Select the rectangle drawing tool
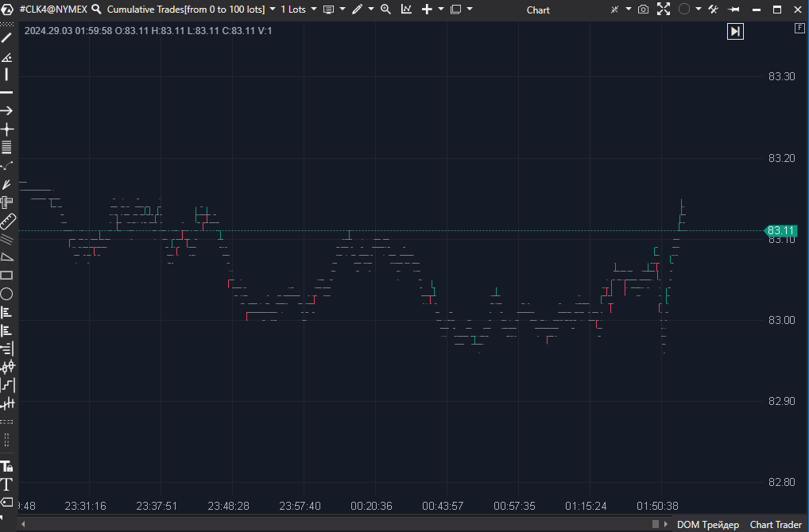 point(7,275)
